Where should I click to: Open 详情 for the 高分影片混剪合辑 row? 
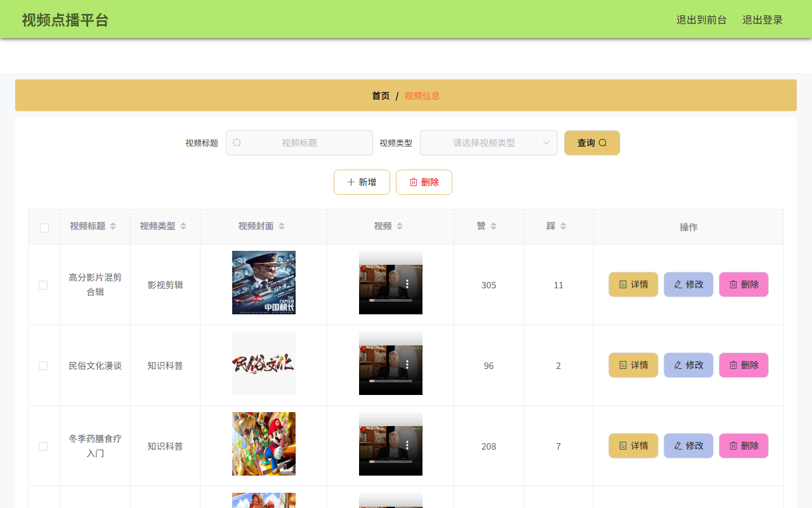[x=633, y=284]
